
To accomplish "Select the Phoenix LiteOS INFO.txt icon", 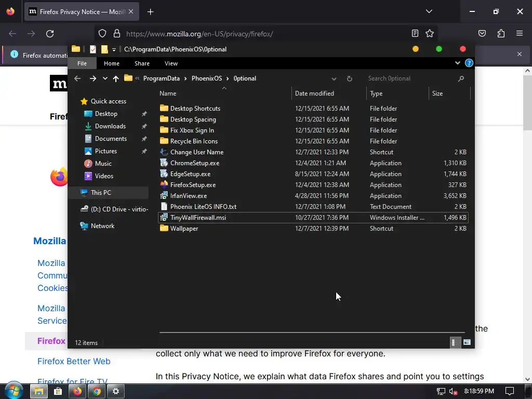I will (x=164, y=207).
